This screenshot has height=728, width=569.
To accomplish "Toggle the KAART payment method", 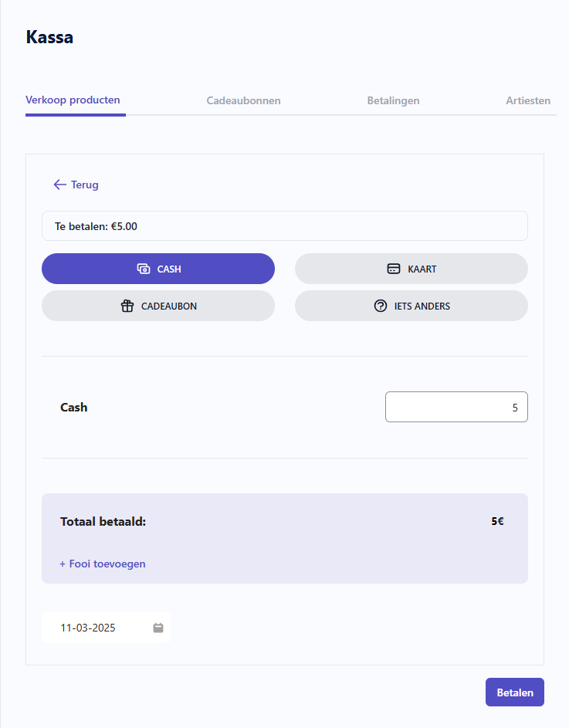I will (411, 269).
